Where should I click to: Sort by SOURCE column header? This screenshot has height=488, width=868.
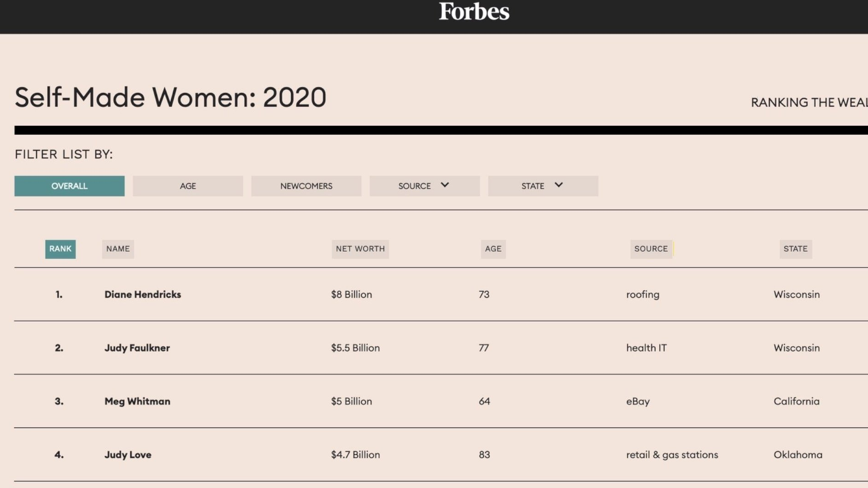[651, 249]
